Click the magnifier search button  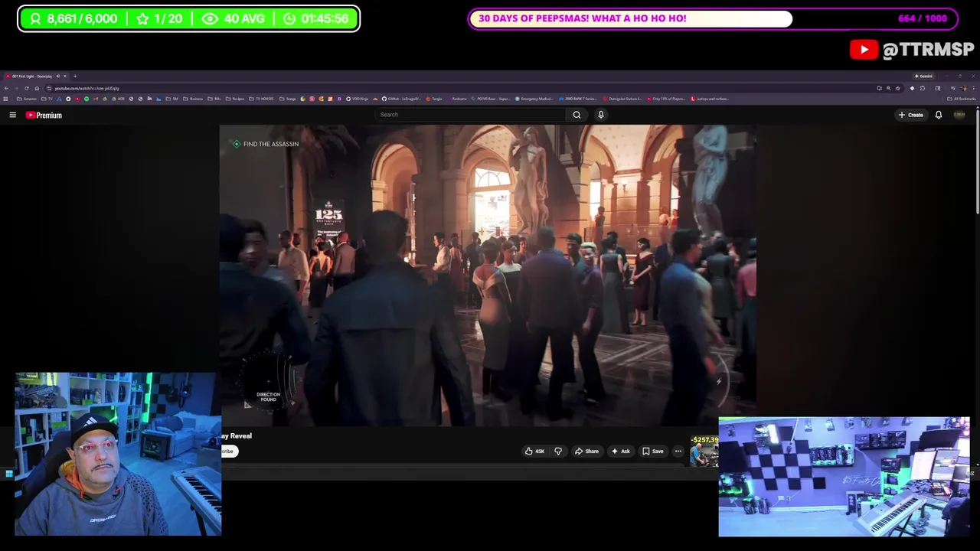point(577,115)
